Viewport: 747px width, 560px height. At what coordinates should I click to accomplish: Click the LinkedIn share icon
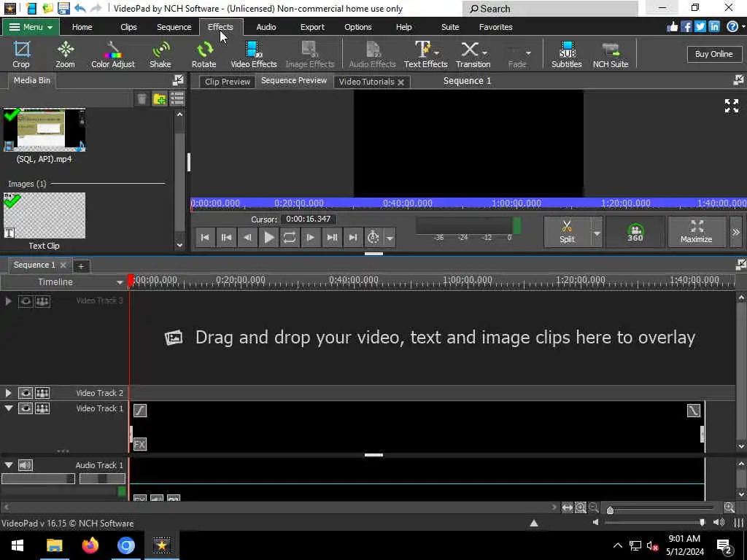click(x=713, y=27)
